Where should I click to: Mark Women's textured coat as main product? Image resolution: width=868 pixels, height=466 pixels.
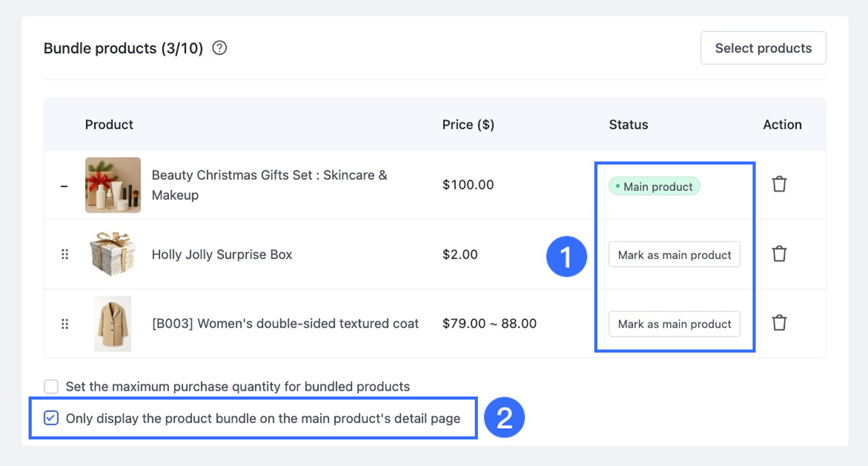click(674, 324)
